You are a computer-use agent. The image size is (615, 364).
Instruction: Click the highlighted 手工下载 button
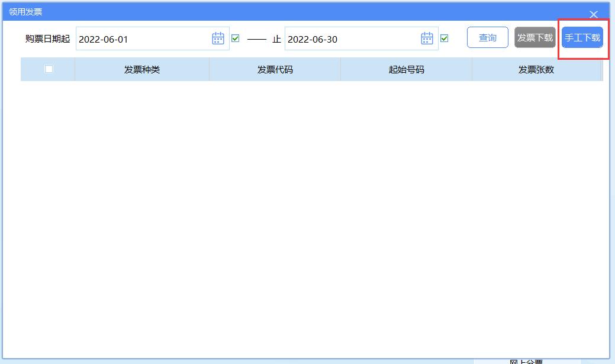(584, 37)
